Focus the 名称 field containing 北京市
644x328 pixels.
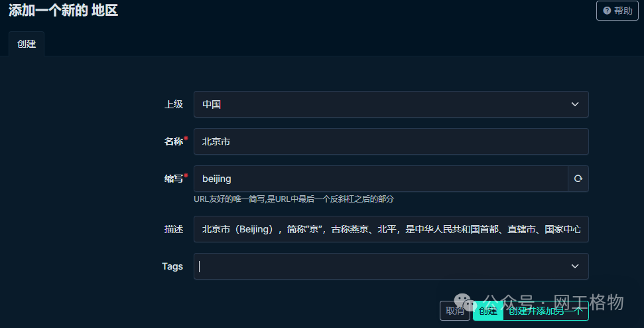pos(391,141)
